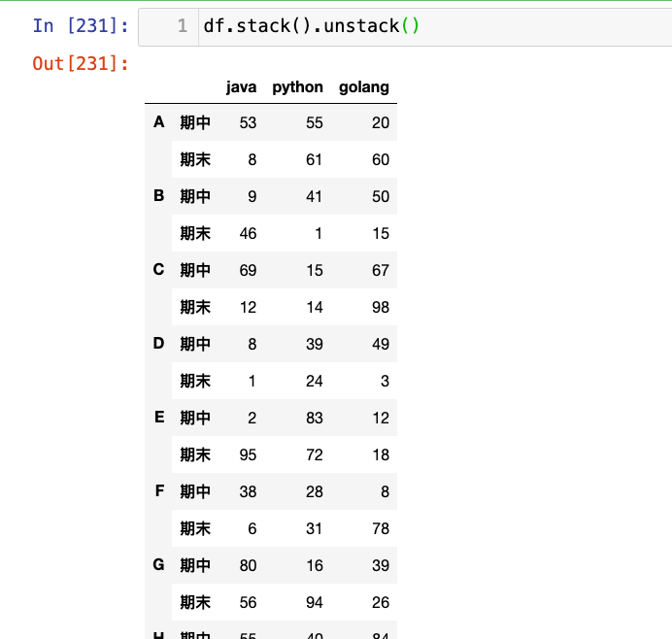Select row index label A
672x639 pixels.
pos(159,122)
